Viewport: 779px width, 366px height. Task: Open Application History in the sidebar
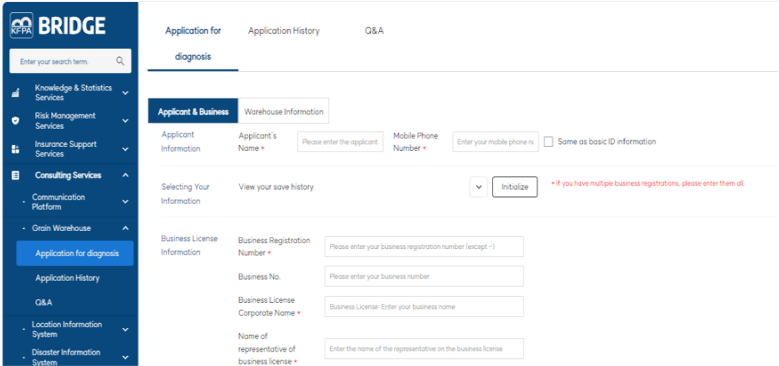[68, 278]
